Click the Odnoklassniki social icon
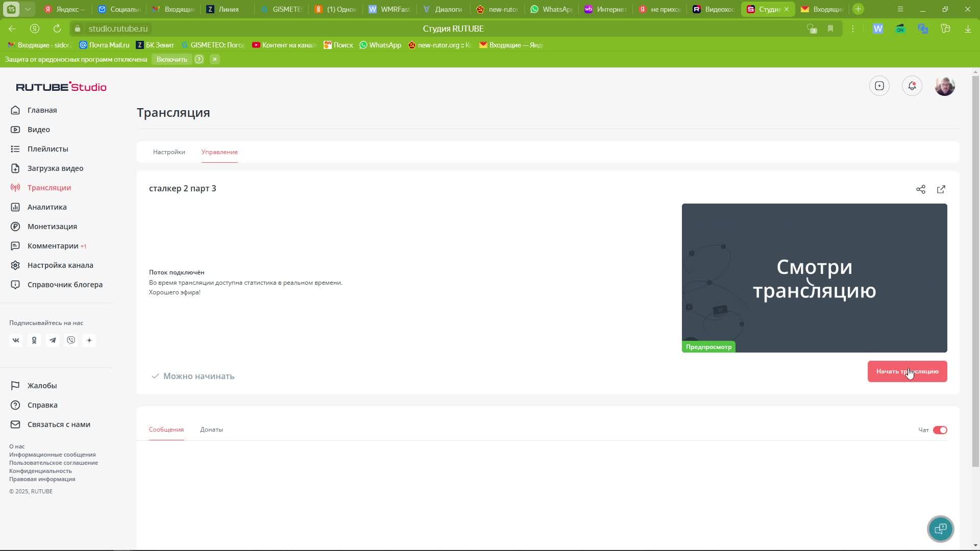 (34, 340)
